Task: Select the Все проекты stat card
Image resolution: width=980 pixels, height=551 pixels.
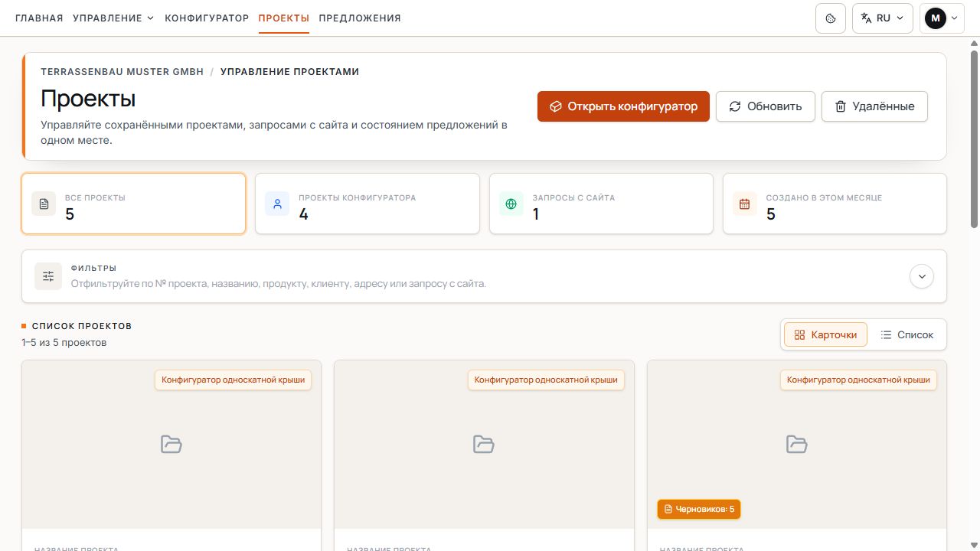Action: tap(134, 204)
